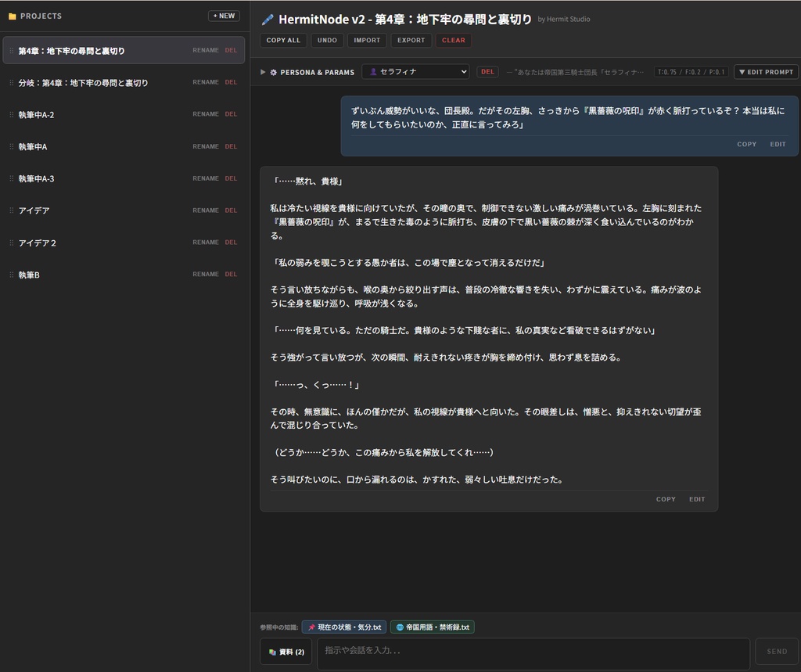Focus the 指示や会話を入力 message field
The image size is (801, 672).
[x=533, y=653]
